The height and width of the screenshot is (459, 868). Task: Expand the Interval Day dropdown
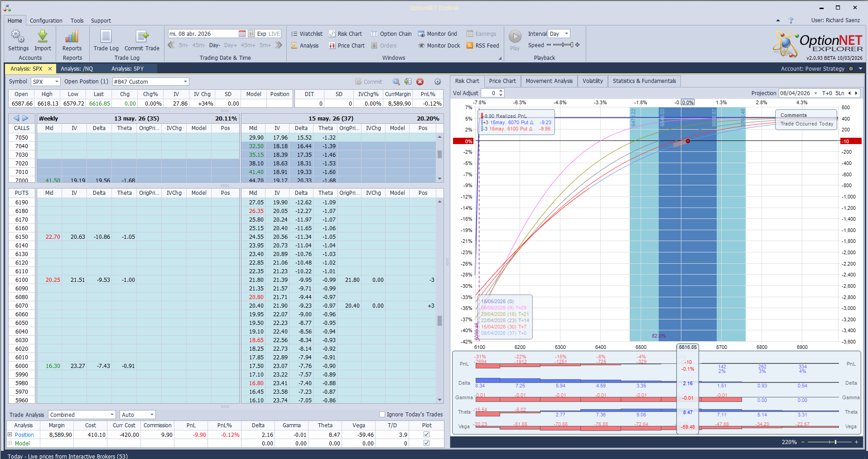pos(566,34)
